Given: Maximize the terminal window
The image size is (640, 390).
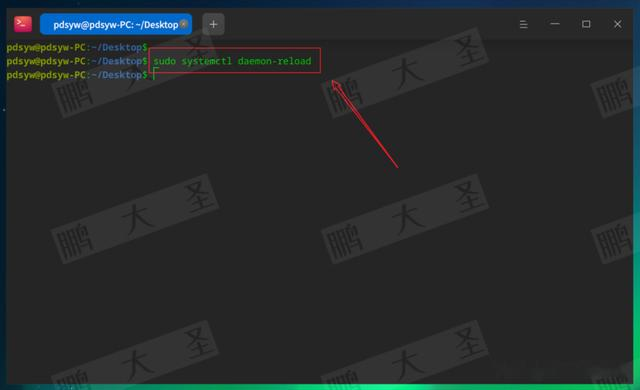Looking at the screenshot, I should (x=586, y=24).
